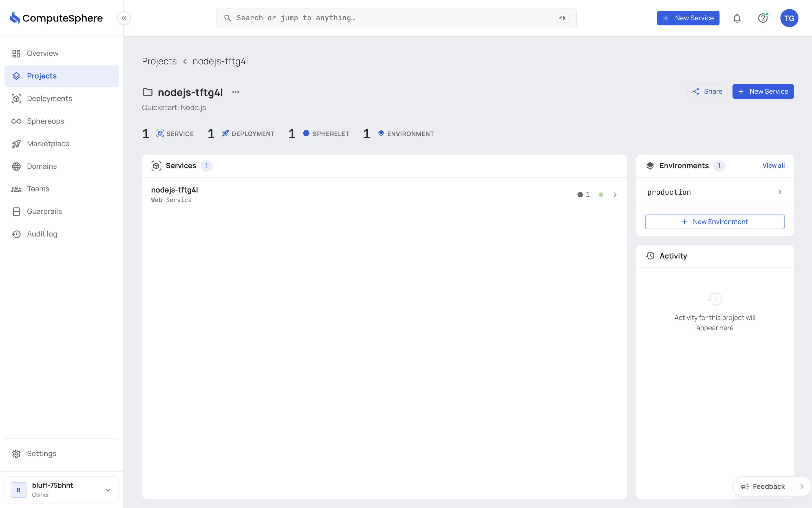This screenshot has height=508, width=812.
Task: Open Settings in the sidebar
Action: (x=62, y=454)
